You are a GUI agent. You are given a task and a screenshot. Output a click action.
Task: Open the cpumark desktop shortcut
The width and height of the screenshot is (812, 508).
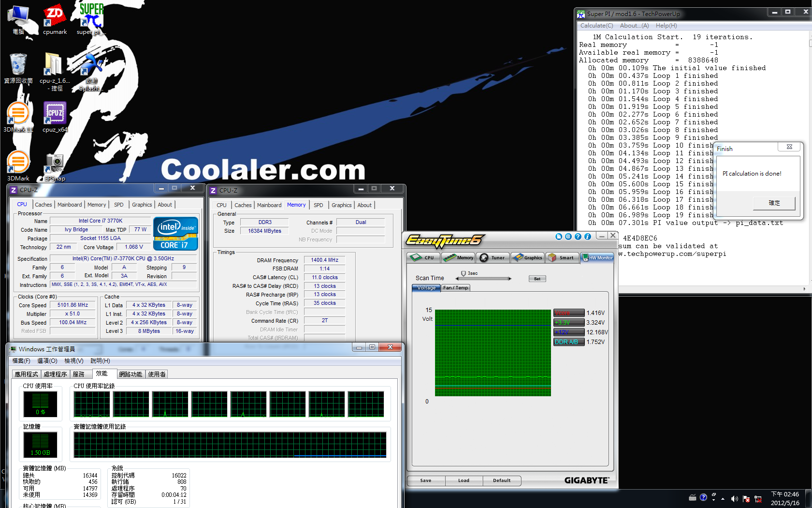pyautogui.click(x=55, y=20)
